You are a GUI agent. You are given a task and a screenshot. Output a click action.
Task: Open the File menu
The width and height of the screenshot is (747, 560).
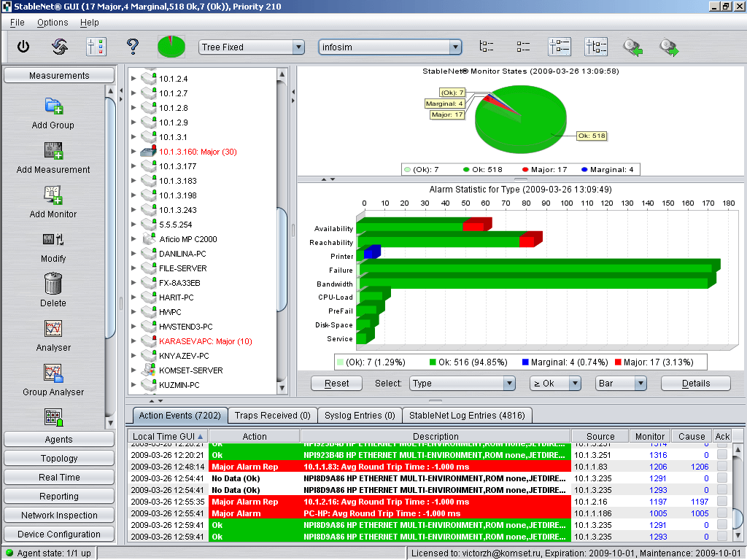click(x=18, y=23)
